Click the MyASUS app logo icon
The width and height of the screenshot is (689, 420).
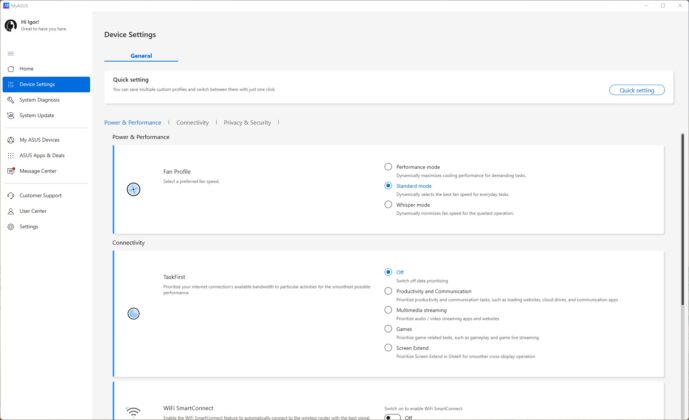tap(6, 6)
